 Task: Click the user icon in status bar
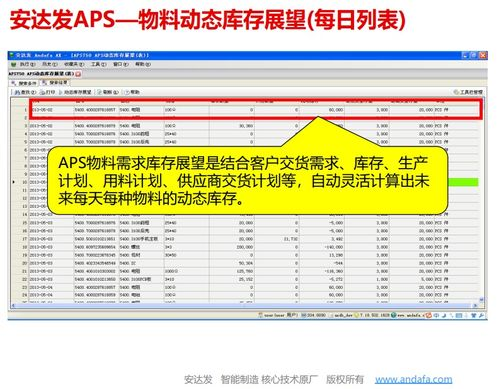[x=260, y=315]
